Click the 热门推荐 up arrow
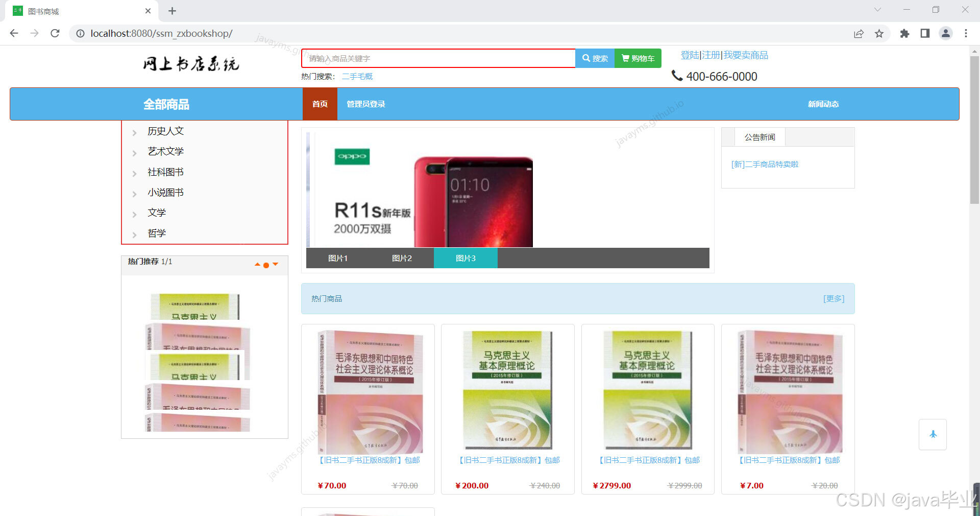This screenshot has width=980, height=516. (x=257, y=265)
